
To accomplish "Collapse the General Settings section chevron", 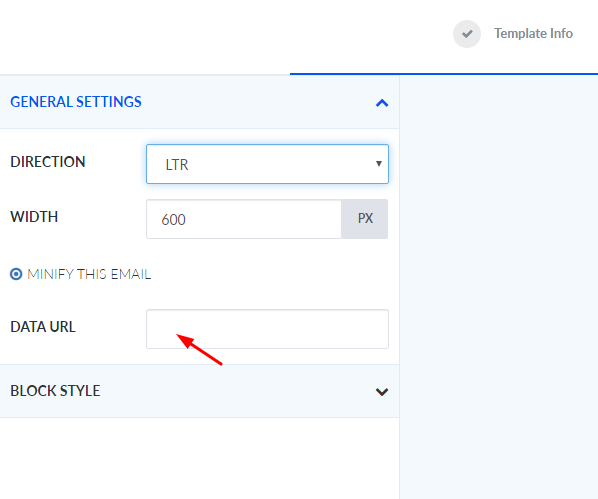I will click(382, 103).
